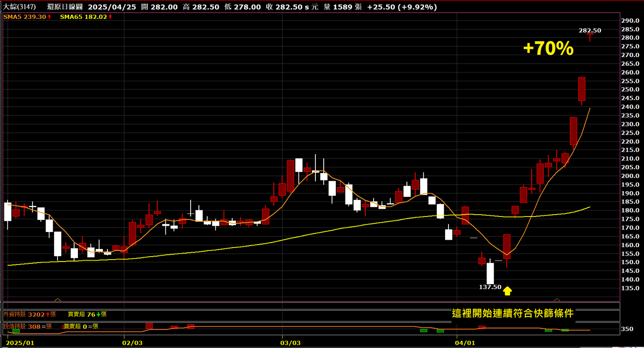This screenshot has width=644, height=348.
Task: Click the 還原日線圖 chart type label
Action: 65,7
